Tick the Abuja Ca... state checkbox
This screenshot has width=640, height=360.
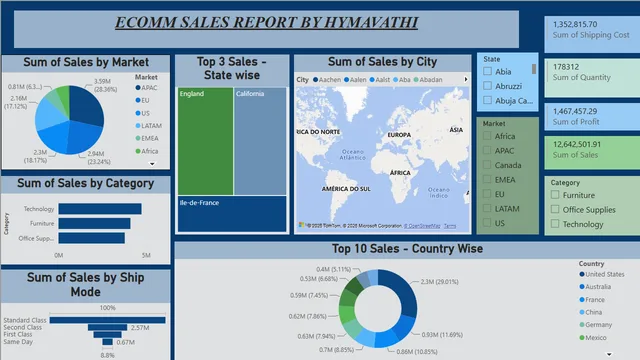pos(487,100)
